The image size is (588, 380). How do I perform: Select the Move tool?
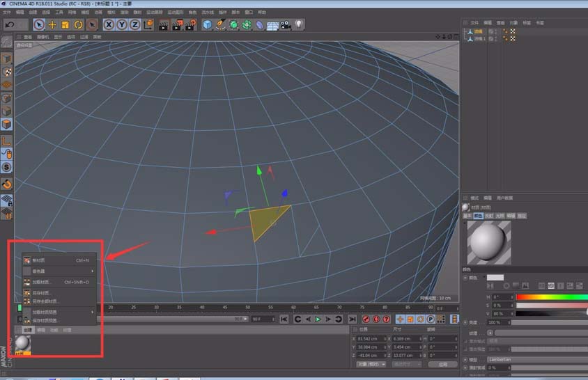click(x=52, y=24)
